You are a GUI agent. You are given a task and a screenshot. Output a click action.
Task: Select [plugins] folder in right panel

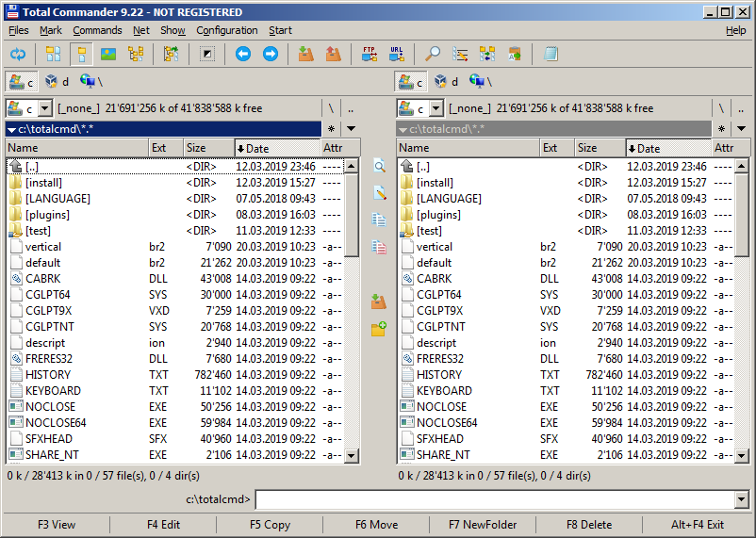coord(567,215)
